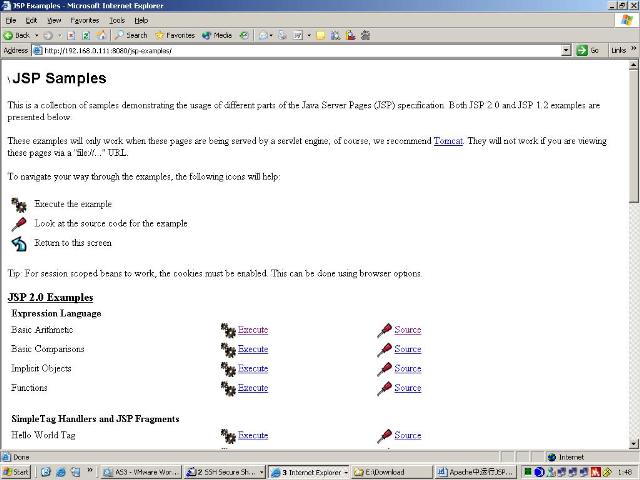Open Internet Explorer taskbar group dropdown
Image resolution: width=640 pixels, height=480 pixels.
point(346,472)
